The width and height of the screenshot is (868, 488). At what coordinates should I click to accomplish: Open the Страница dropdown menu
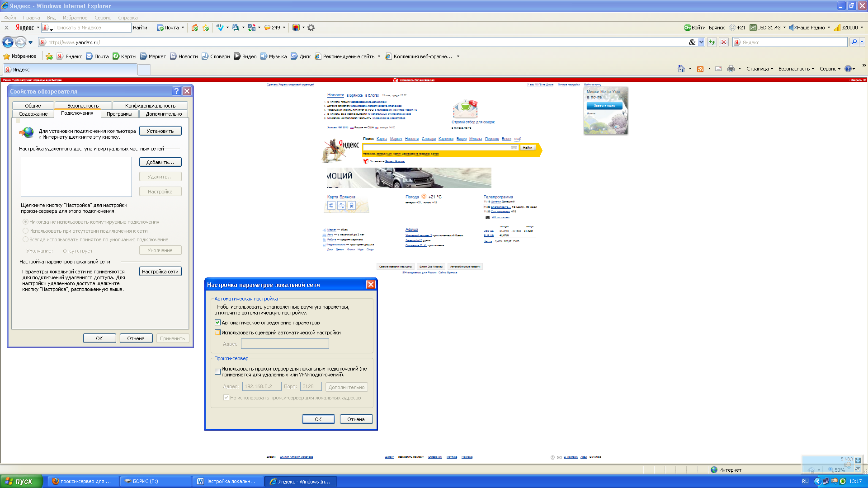coord(759,69)
